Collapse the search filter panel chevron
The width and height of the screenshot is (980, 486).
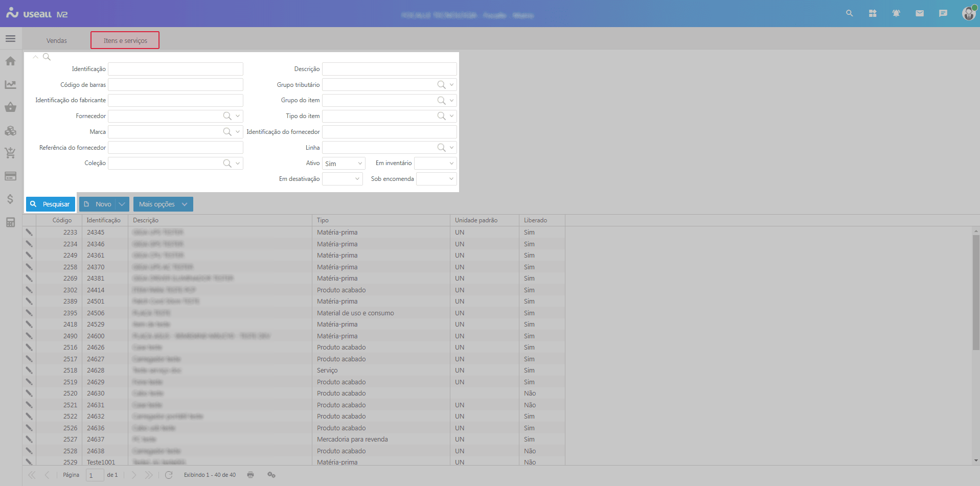point(35,57)
